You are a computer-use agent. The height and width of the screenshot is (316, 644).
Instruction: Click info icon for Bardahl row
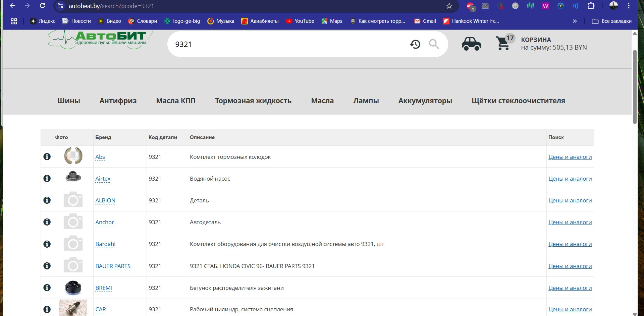pyautogui.click(x=47, y=244)
